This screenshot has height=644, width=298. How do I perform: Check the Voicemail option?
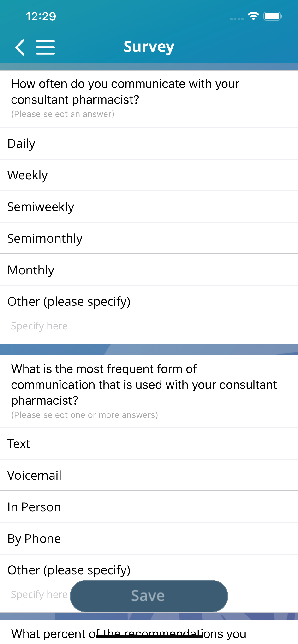149,475
